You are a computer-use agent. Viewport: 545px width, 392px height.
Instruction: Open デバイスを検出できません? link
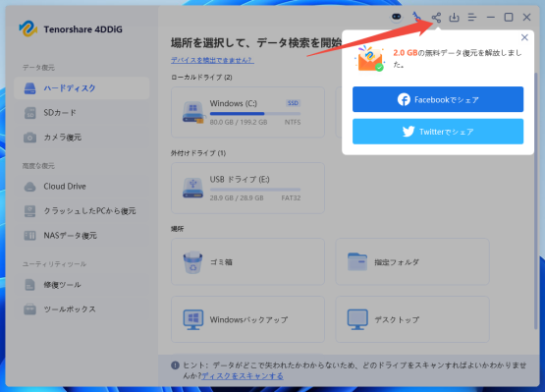coord(212,60)
